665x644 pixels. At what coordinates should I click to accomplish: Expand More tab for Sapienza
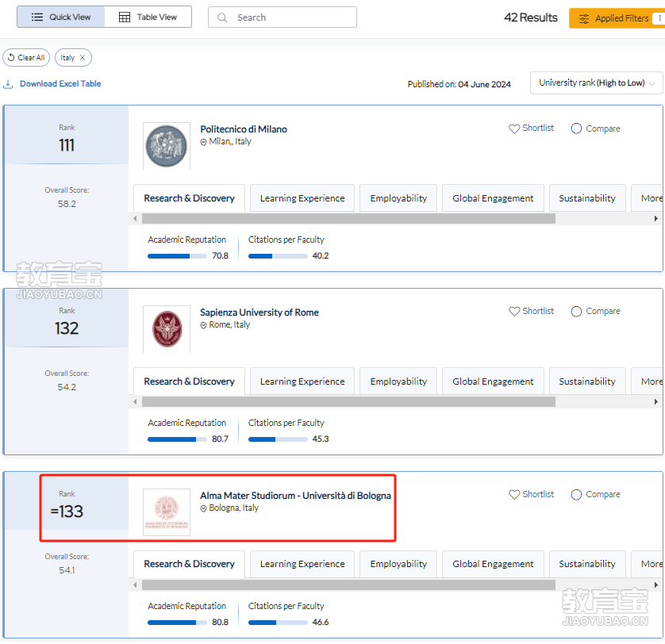point(648,381)
